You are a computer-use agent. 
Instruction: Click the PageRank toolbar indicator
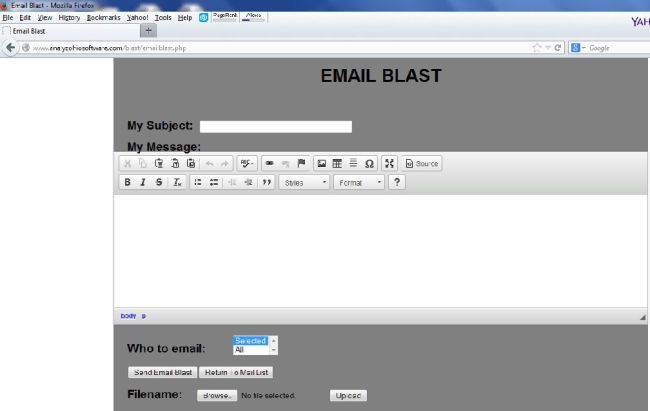click(x=225, y=17)
